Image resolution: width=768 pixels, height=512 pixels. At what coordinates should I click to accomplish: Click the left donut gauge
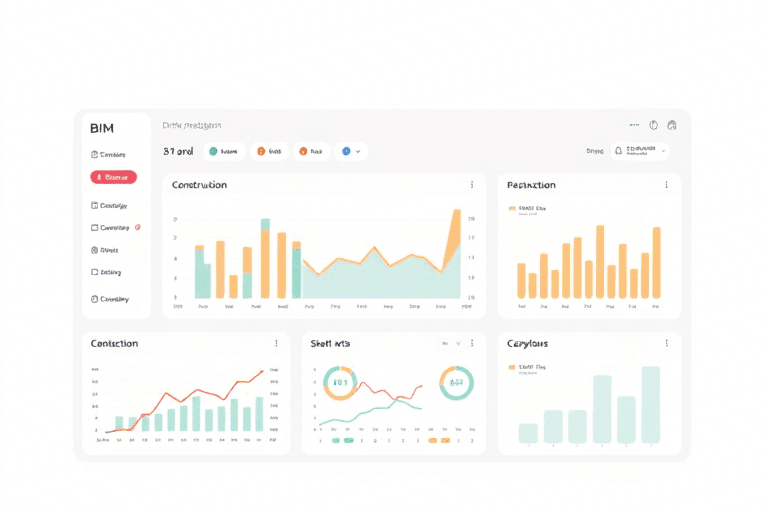(x=339, y=382)
